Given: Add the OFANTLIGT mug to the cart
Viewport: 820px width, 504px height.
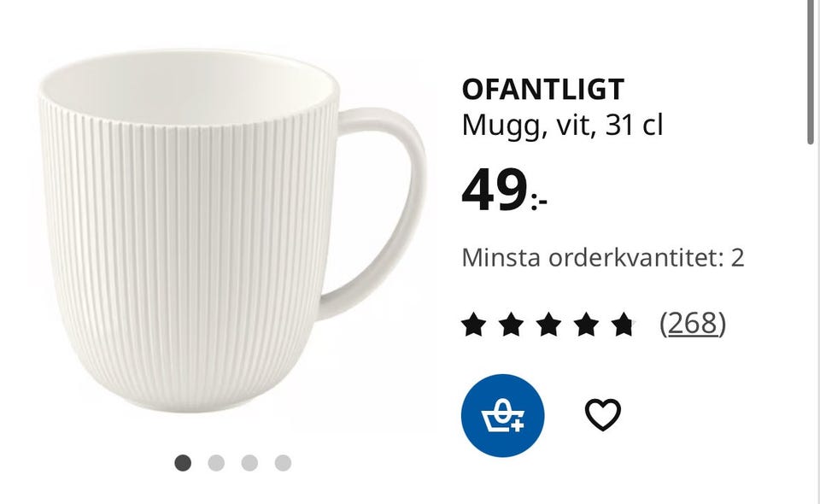Looking at the screenshot, I should tap(503, 415).
